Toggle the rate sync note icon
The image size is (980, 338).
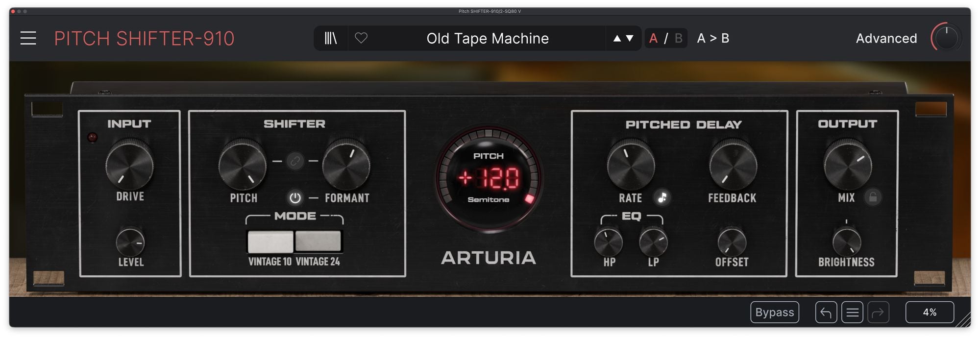(662, 197)
